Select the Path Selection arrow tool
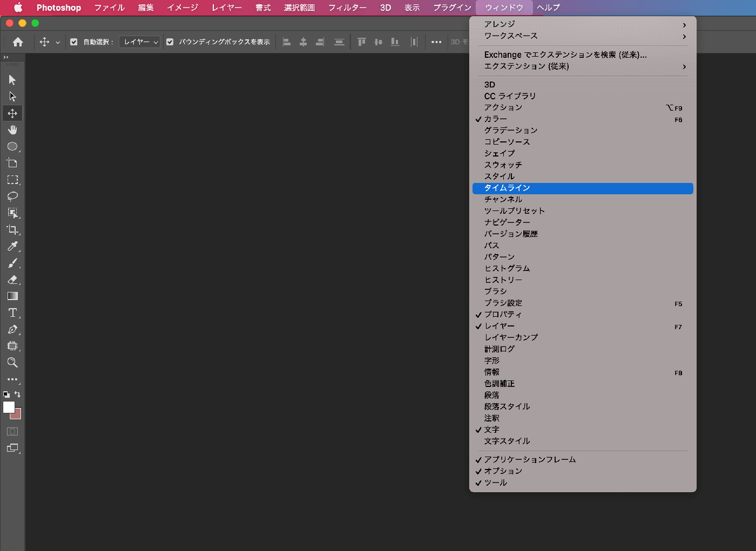Viewport: 756px width, 551px height. (x=12, y=80)
